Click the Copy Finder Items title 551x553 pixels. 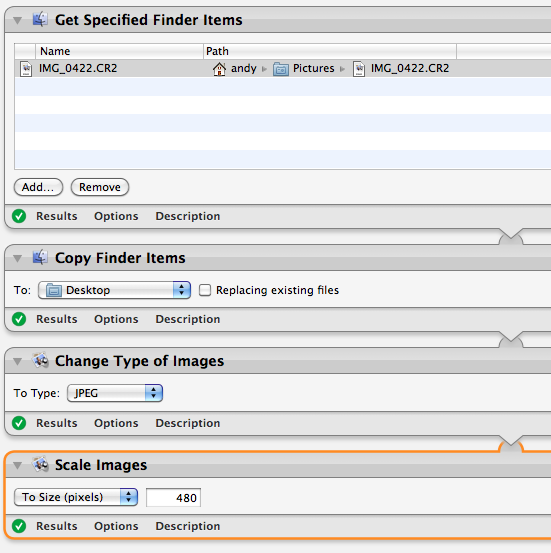coord(120,258)
